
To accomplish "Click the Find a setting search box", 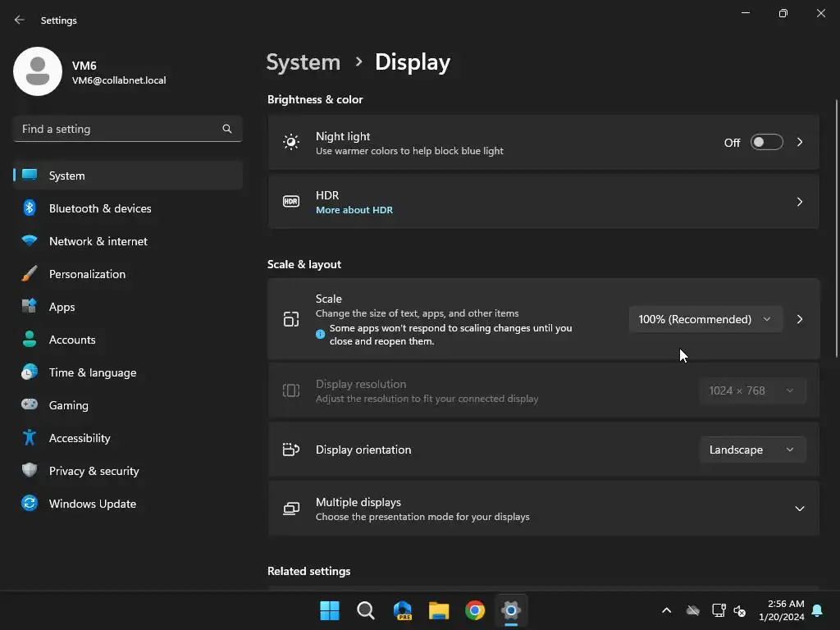I will [128, 129].
